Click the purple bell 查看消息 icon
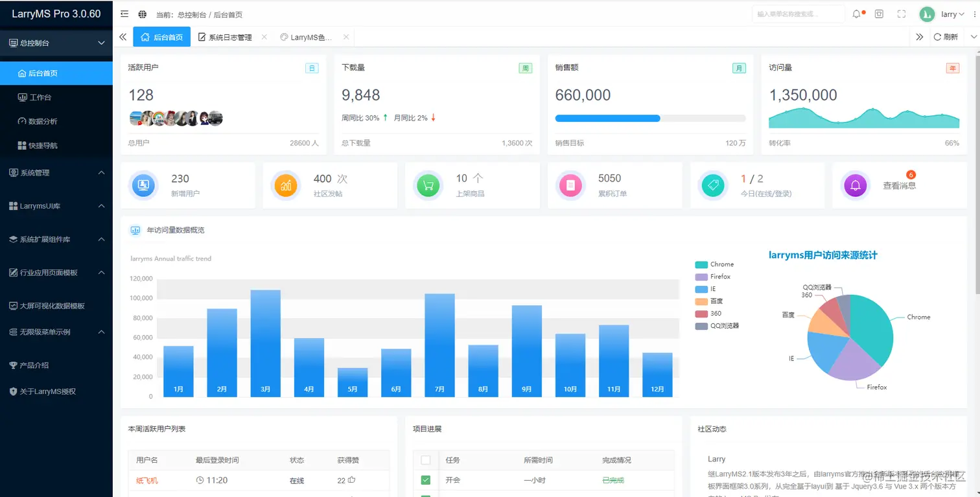Screen dimensions: 980x497 (855, 185)
